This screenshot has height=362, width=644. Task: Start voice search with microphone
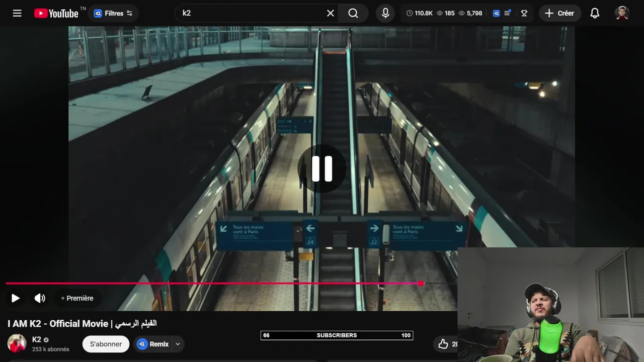[x=385, y=13]
